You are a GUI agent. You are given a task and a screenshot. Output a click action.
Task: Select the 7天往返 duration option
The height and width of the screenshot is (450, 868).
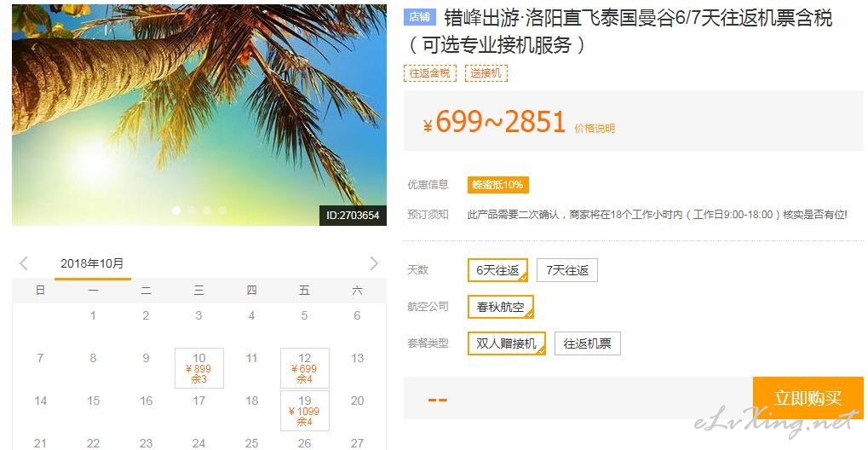click(566, 270)
